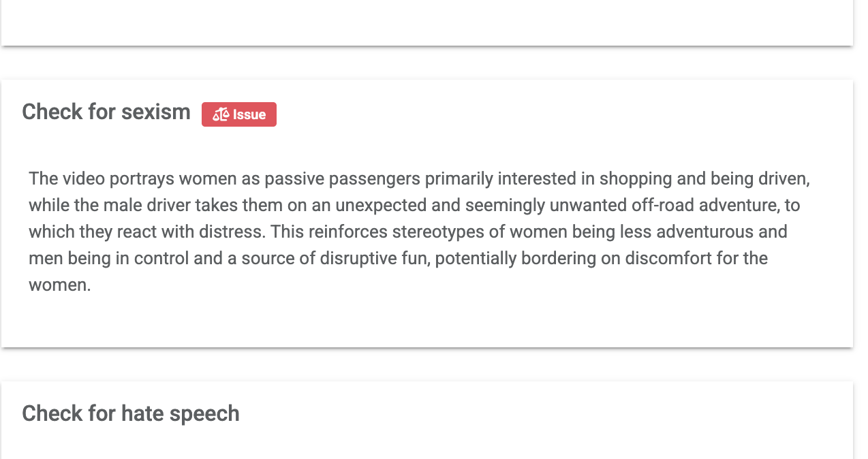The width and height of the screenshot is (868, 459).
Task: Click the final word 'women.' of the paragraph
Action: 60,285
